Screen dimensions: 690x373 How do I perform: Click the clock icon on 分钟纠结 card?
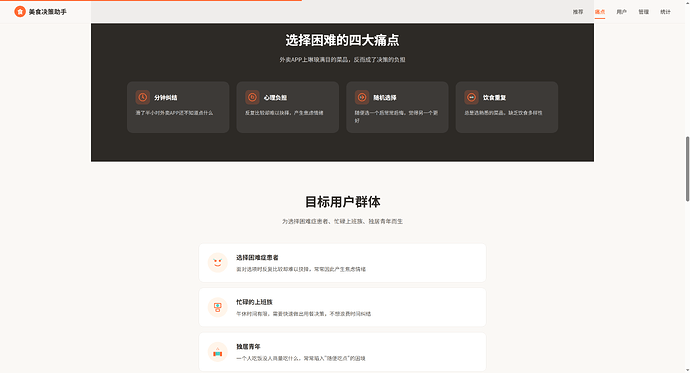(143, 97)
